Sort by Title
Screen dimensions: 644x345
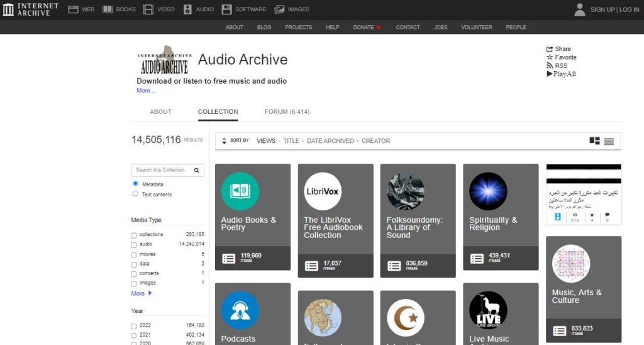[x=291, y=140]
